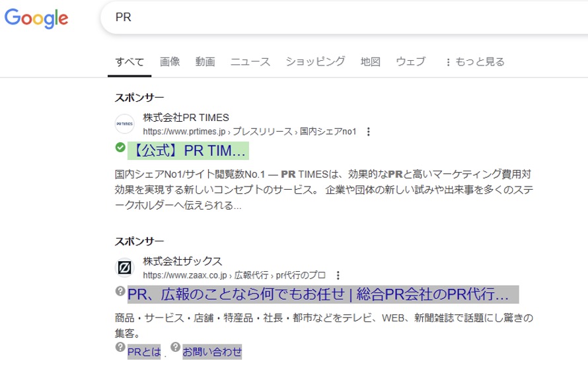Click the PR TIMES favicon
Viewport: 588px width, 369px height.
(x=124, y=124)
